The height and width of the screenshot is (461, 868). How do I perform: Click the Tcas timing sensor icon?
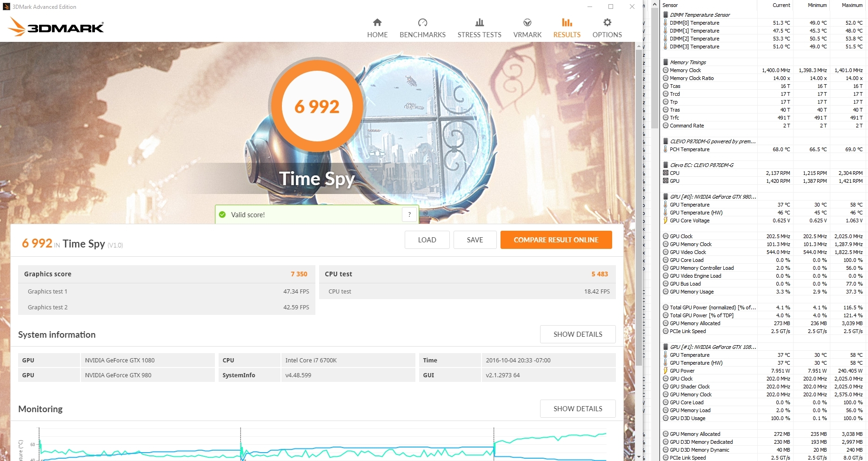tap(666, 86)
